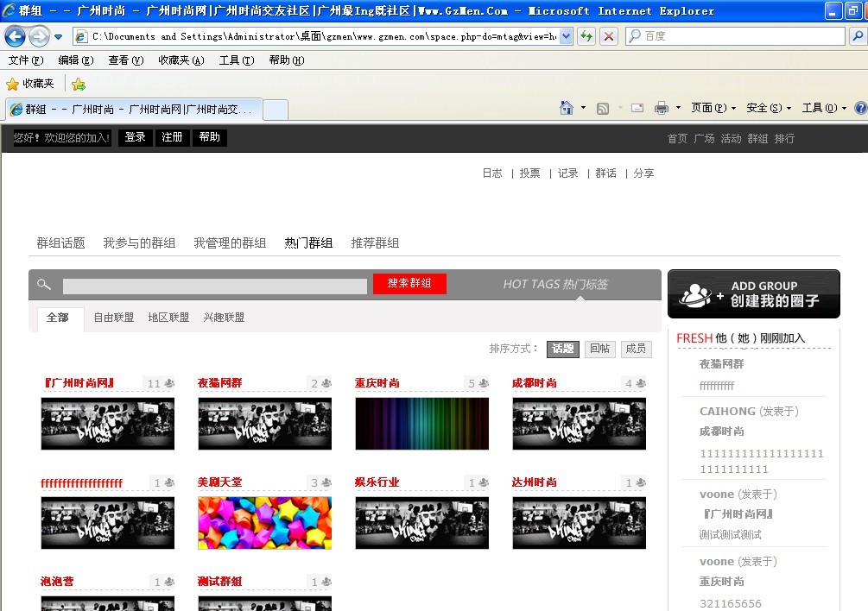The height and width of the screenshot is (611, 868).
Task: Select the 自由联盟 category tab
Action: point(113,318)
